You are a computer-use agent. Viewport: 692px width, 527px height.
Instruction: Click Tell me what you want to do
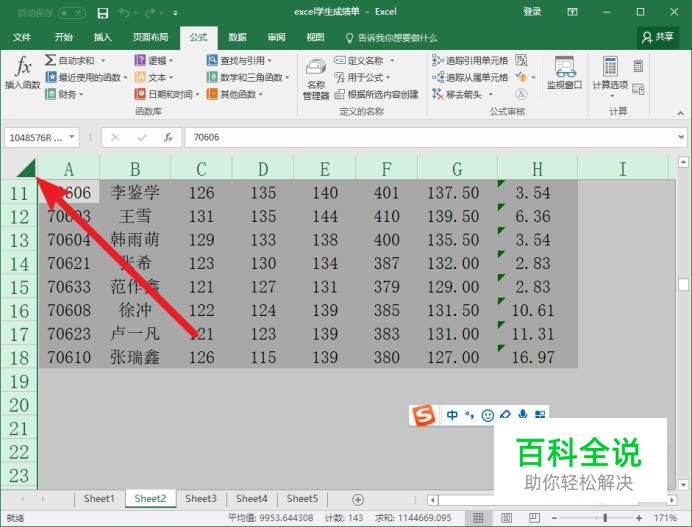click(391, 38)
